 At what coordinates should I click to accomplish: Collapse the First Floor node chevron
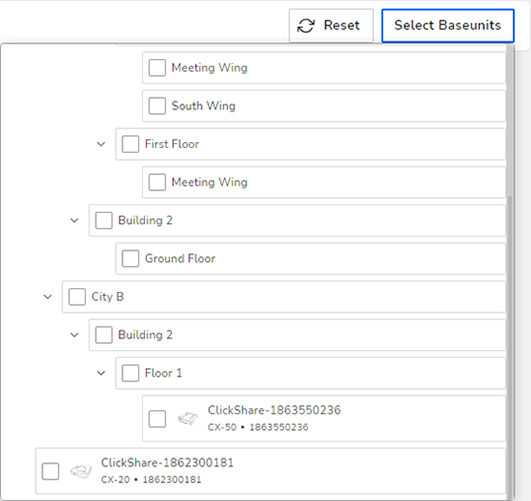pyautogui.click(x=101, y=144)
